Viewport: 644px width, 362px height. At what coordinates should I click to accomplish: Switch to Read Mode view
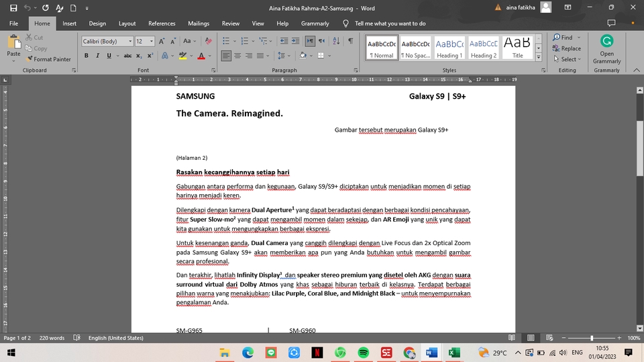[x=512, y=338]
